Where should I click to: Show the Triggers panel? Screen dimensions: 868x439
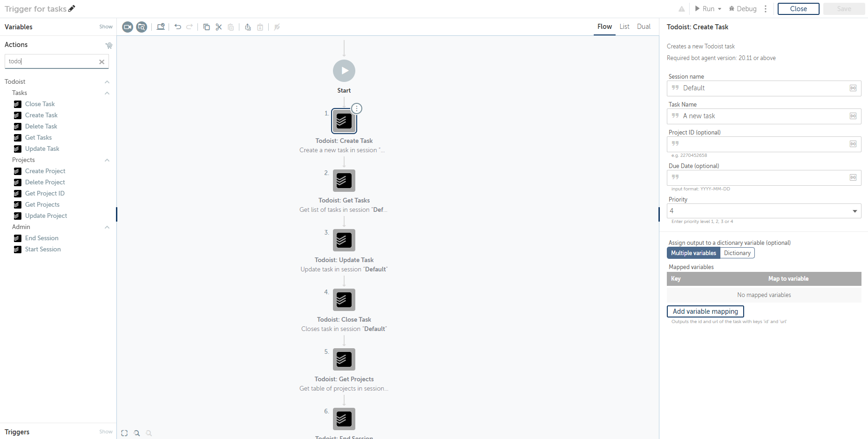106,432
